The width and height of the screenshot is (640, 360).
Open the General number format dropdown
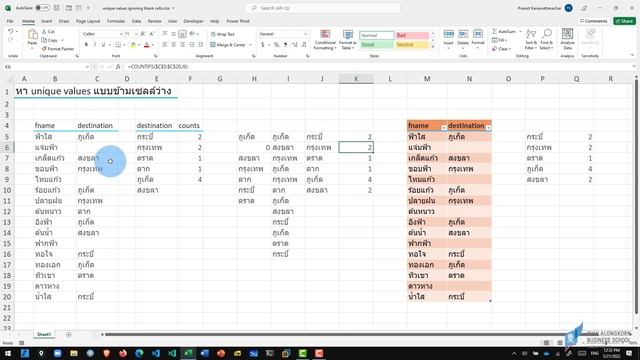[305, 34]
